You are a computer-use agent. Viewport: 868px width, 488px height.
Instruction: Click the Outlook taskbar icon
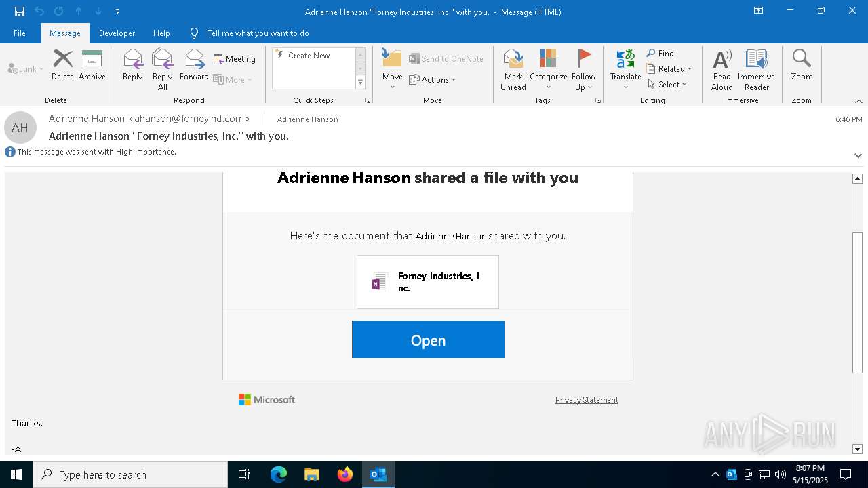(378, 474)
